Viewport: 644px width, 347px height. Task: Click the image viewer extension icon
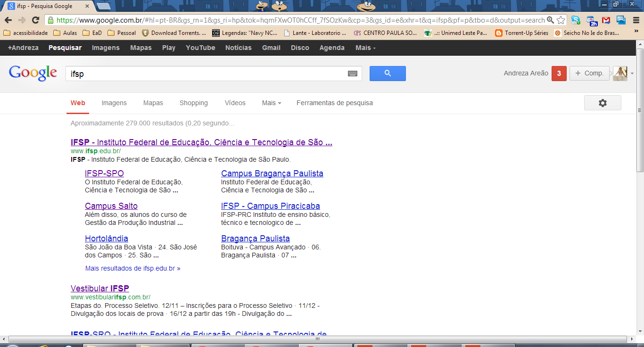pyautogui.click(x=621, y=20)
